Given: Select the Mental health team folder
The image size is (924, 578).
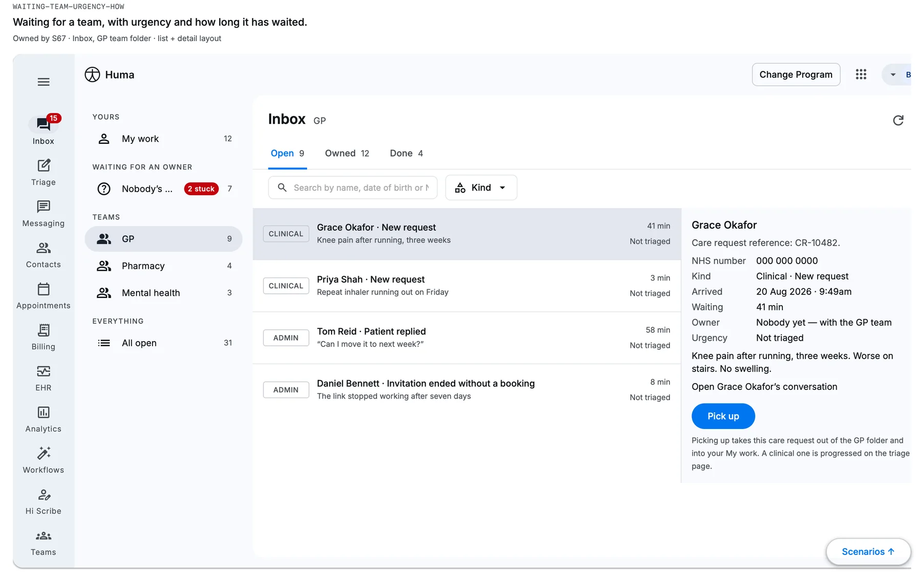Looking at the screenshot, I should pyautogui.click(x=164, y=293).
